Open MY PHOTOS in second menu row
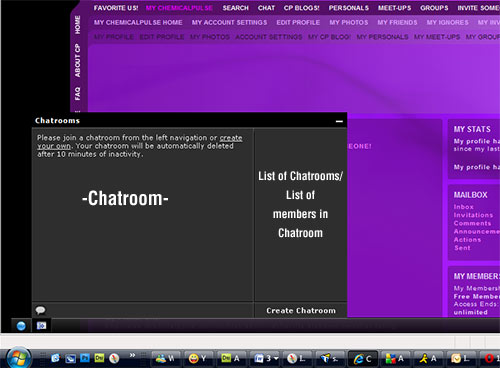This screenshot has width=500, height=368. [349, 22]
